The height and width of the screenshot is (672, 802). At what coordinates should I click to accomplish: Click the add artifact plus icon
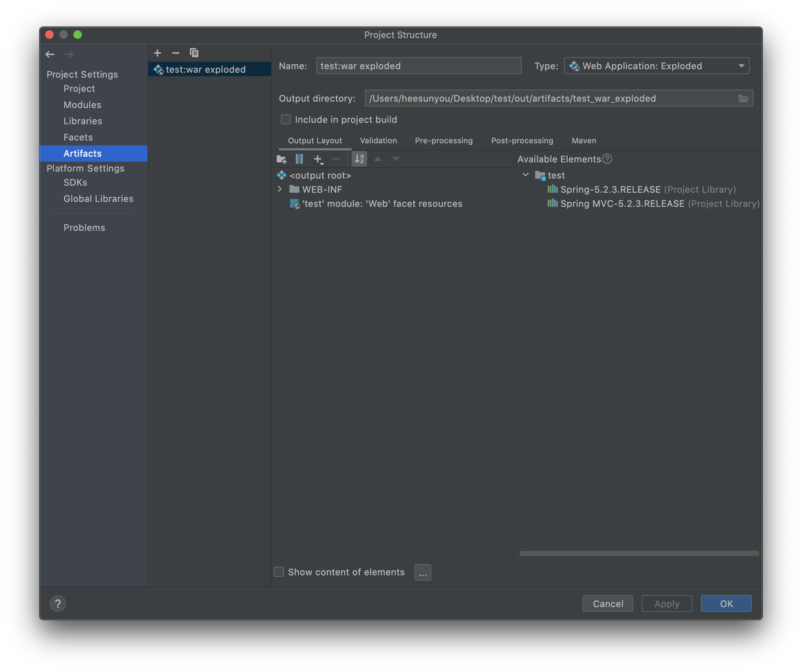click(157, 53)
